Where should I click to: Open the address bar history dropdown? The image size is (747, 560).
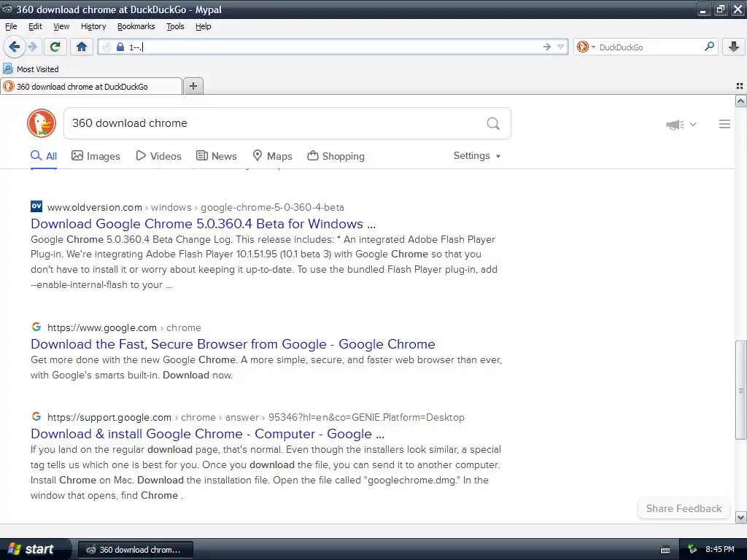[561, 47]
